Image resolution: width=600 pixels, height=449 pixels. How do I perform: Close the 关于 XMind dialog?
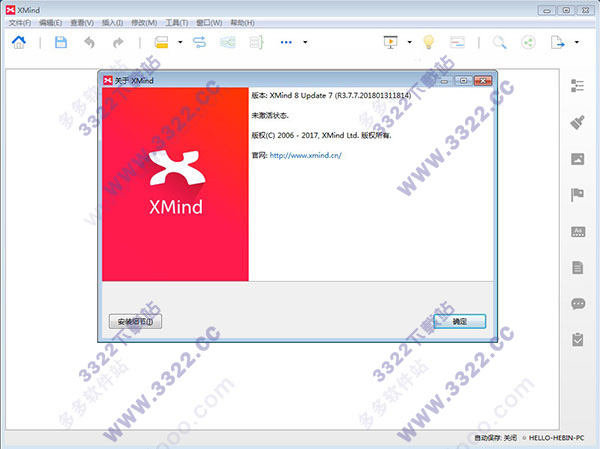click(x=483, y=80)
